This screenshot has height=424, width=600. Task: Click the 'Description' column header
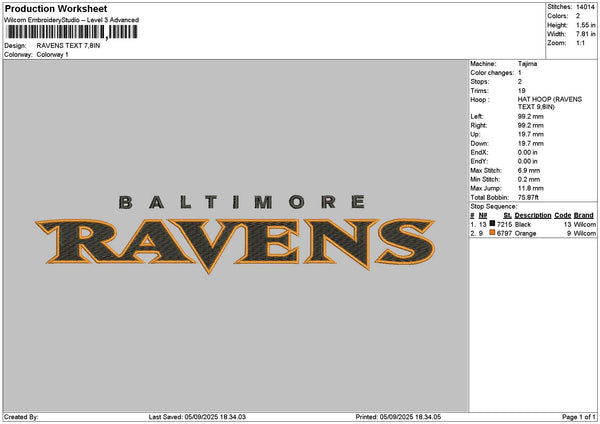(533, 215)
